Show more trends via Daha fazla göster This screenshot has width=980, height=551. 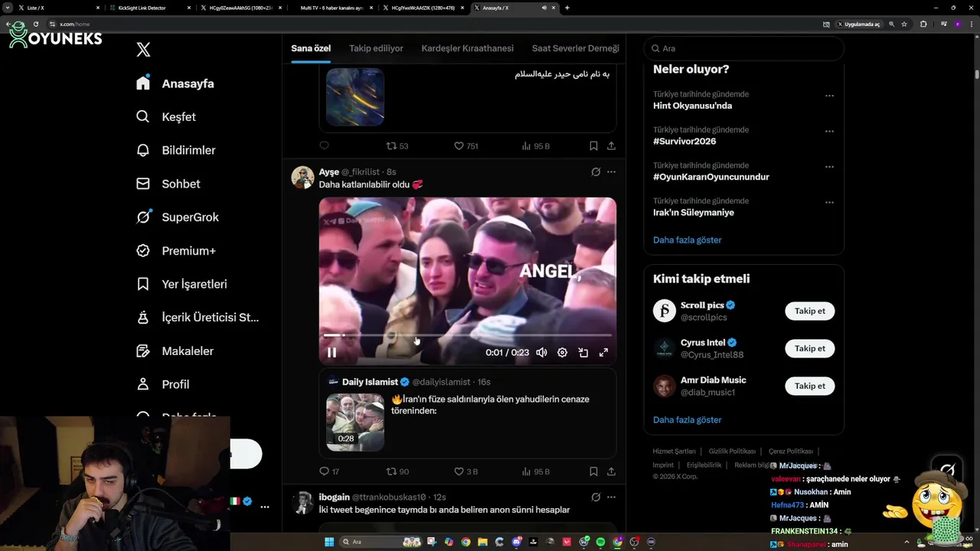688,240
